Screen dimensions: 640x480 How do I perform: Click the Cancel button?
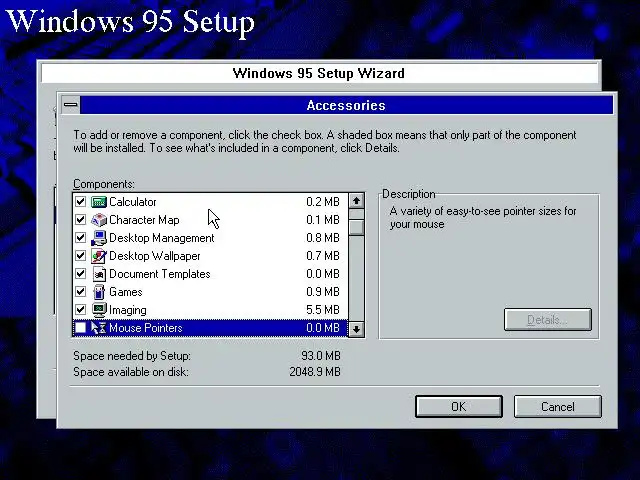tap(558, 407)
